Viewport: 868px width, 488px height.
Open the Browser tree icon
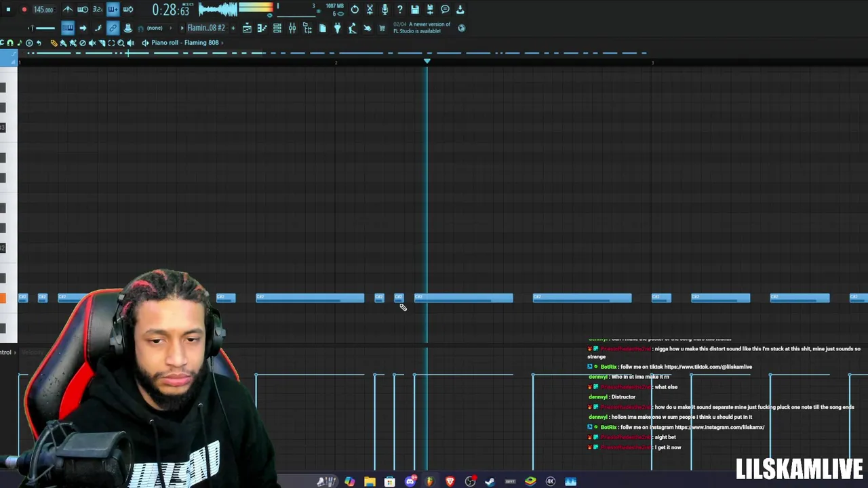307,28
